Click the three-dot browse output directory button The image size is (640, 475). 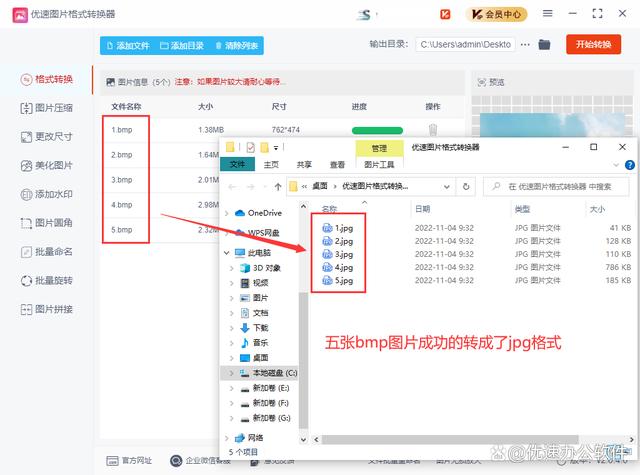525,44
